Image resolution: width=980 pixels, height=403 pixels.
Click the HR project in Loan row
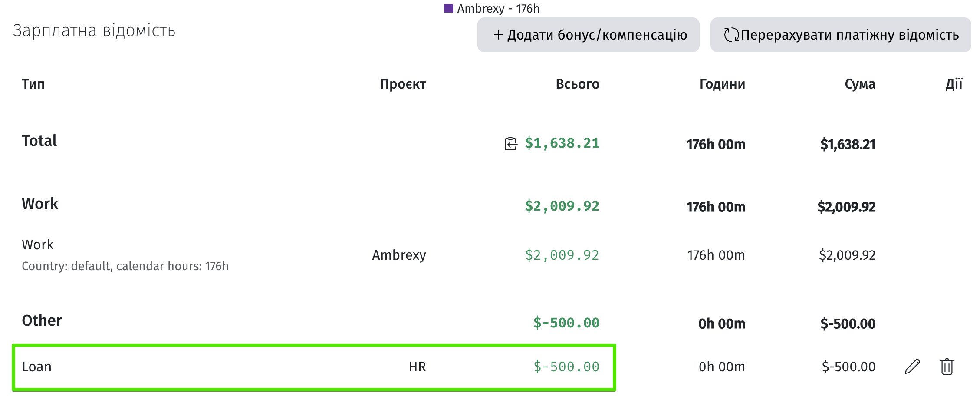[x=417, y=367]
